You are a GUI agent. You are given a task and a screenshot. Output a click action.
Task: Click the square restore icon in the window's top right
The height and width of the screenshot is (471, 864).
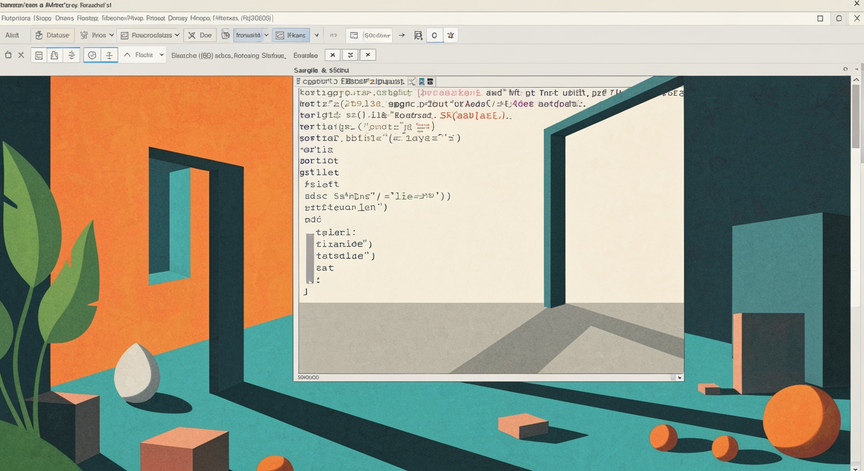click(x=820, y=18)
